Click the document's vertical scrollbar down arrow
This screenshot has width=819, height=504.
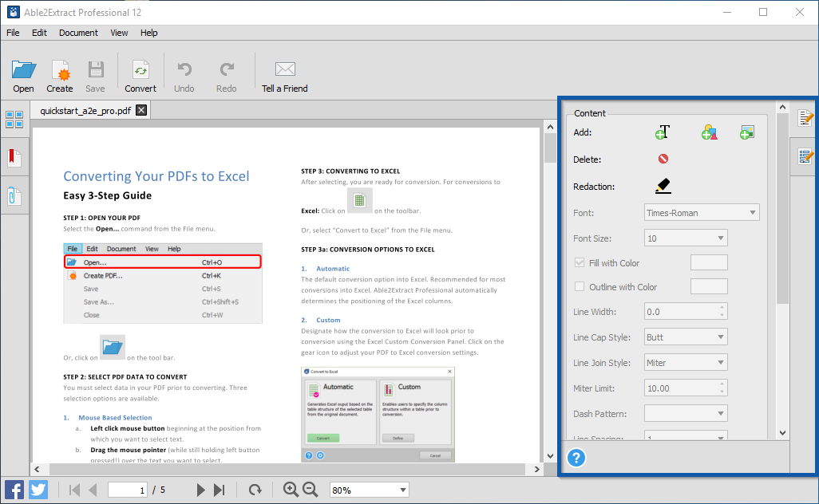pos(550,455)
